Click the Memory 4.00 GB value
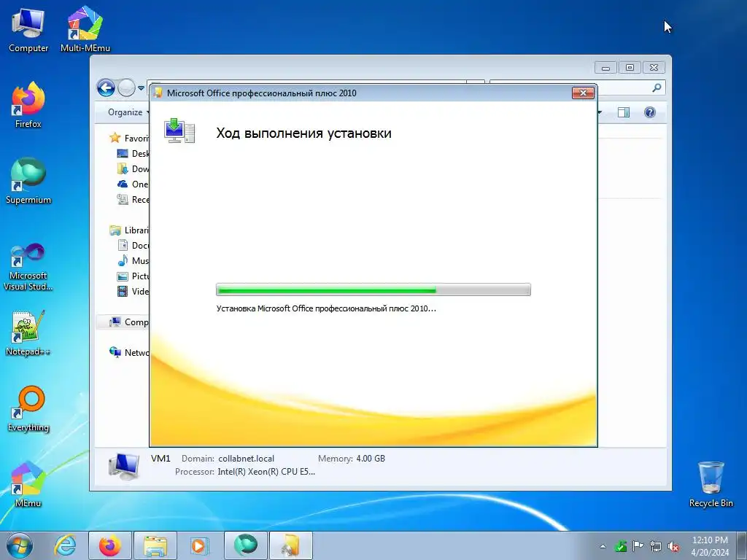747x560 pixels. tap(371, 459)
